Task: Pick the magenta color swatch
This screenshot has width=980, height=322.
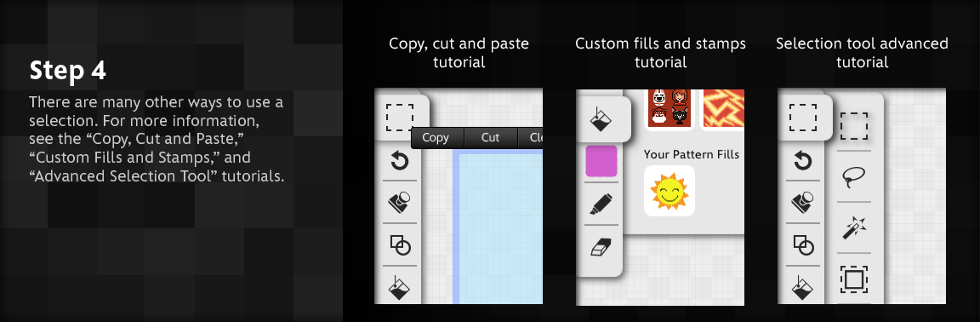Action: (x=601, y=161)
